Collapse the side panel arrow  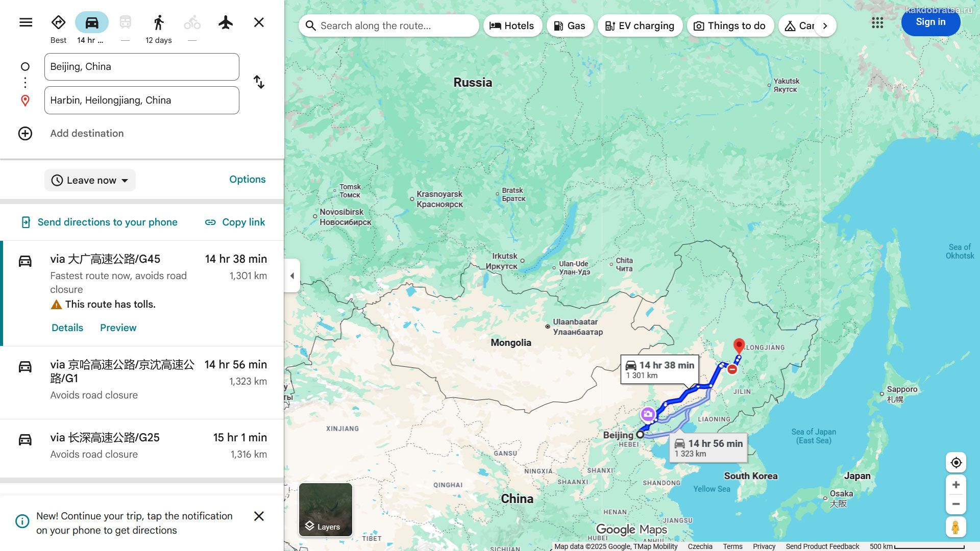[292, 276]
